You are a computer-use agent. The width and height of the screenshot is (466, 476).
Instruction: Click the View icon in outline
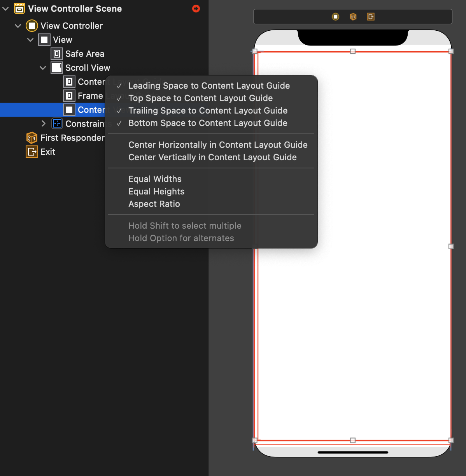click(x=44, y=40)
